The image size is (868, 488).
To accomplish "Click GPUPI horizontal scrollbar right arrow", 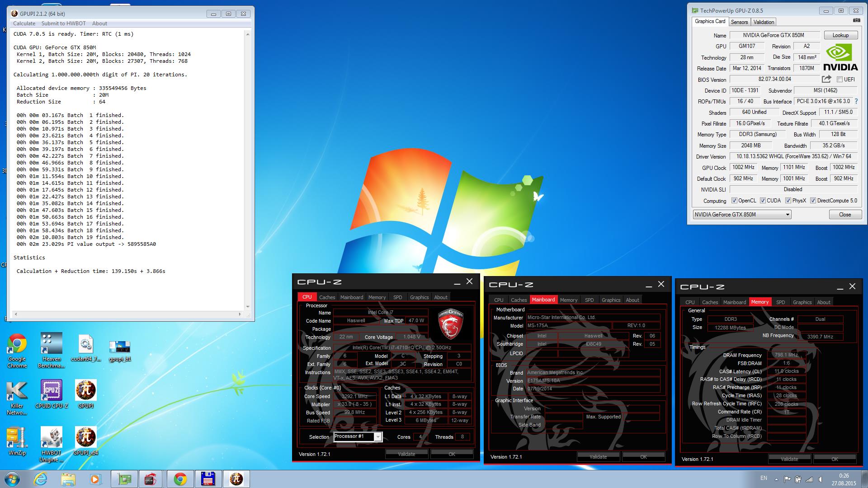I will click(x=241, y=314).
